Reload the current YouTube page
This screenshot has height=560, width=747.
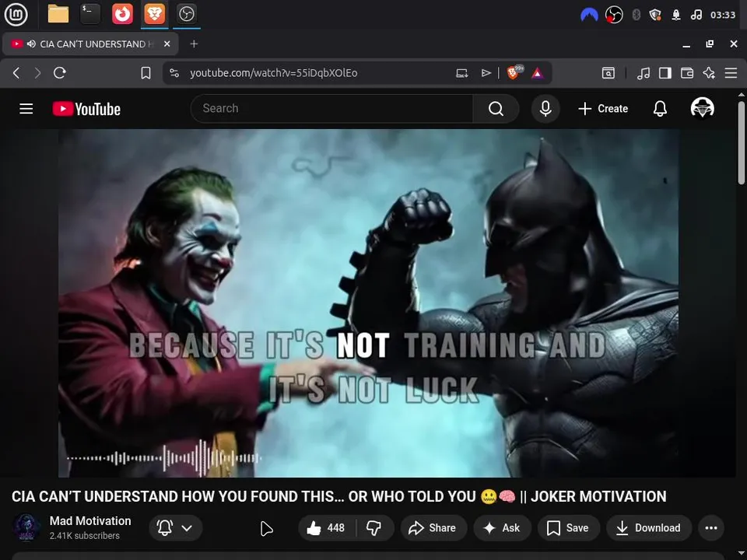(60, 73)
